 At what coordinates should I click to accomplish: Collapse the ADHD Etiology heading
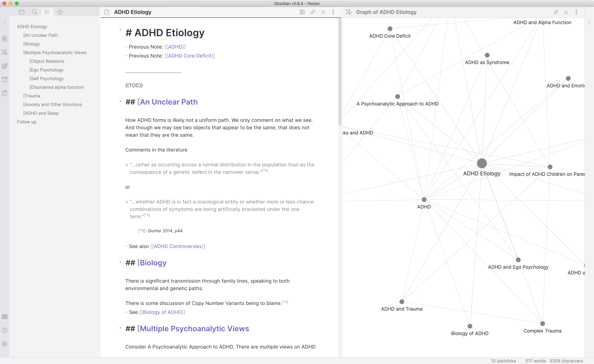pyautogui.click(x=120, y=30)
